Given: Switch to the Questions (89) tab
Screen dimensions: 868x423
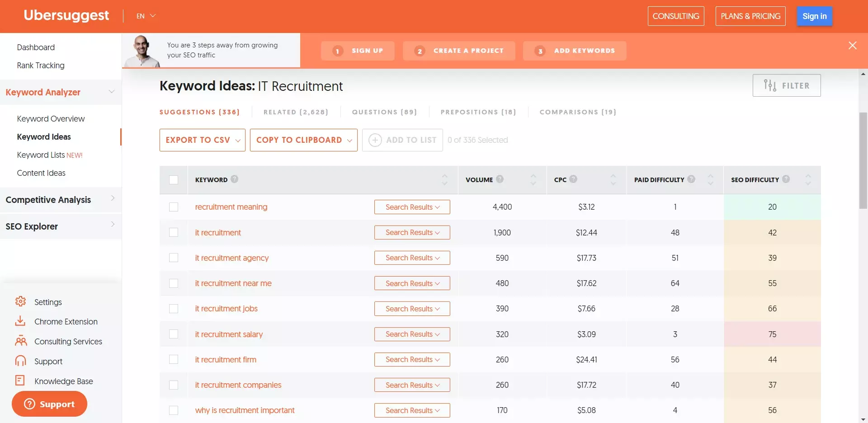Looking at the screenshot, I should [385, 112].
